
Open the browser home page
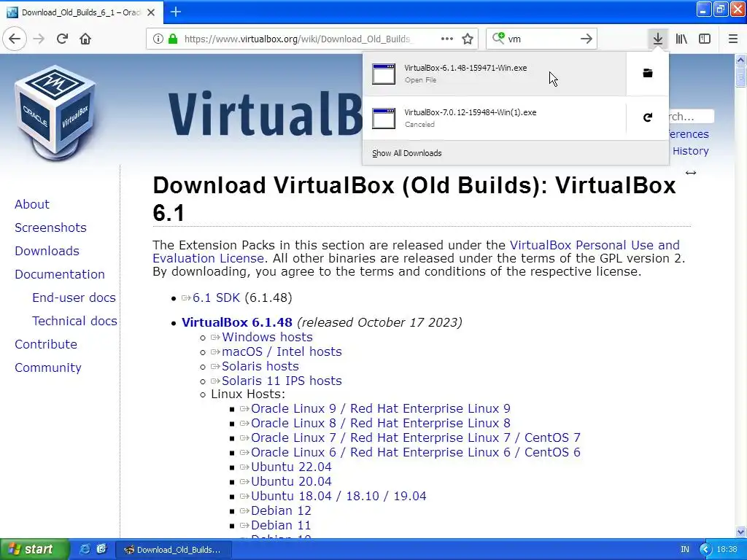click(85, 39)
